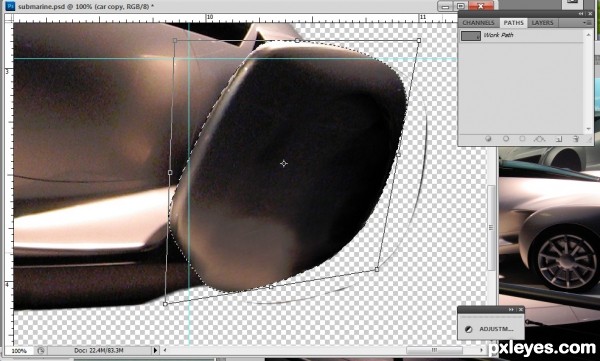Click the status bar preview icon beside zoom

coord(41,350)
